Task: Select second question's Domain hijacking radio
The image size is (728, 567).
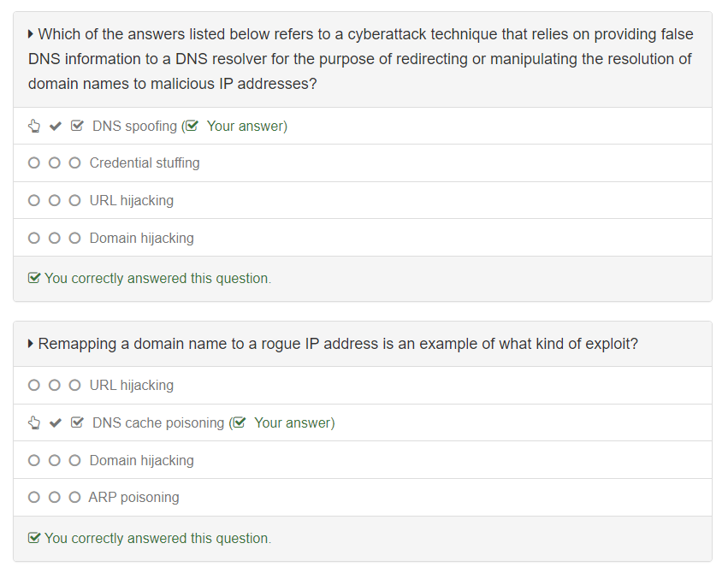Action: click(x=34, y=461)
